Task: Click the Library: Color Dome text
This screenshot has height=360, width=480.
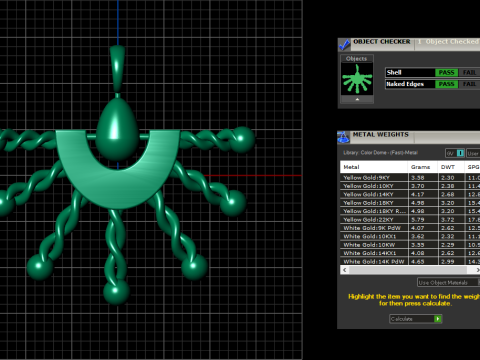Action: tap(380, 153)
